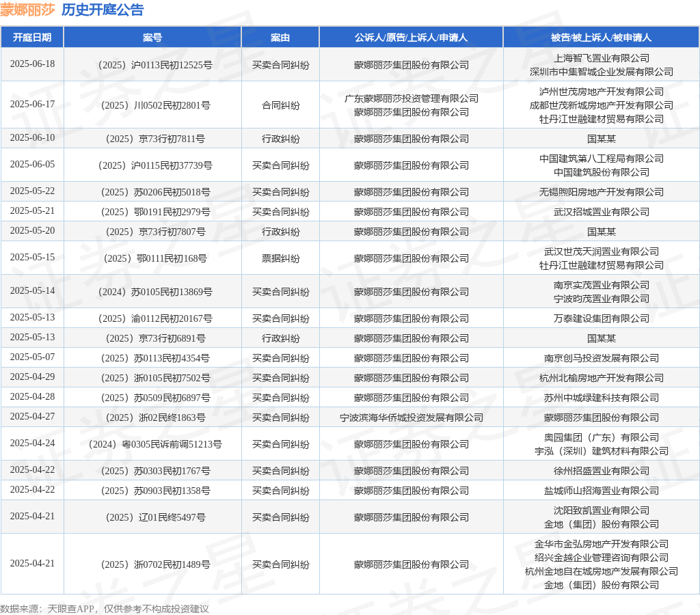Screen dimensions: 700x615
Task: Click defendant 徐州招盛置业有限公司
Action: (602, 471)
